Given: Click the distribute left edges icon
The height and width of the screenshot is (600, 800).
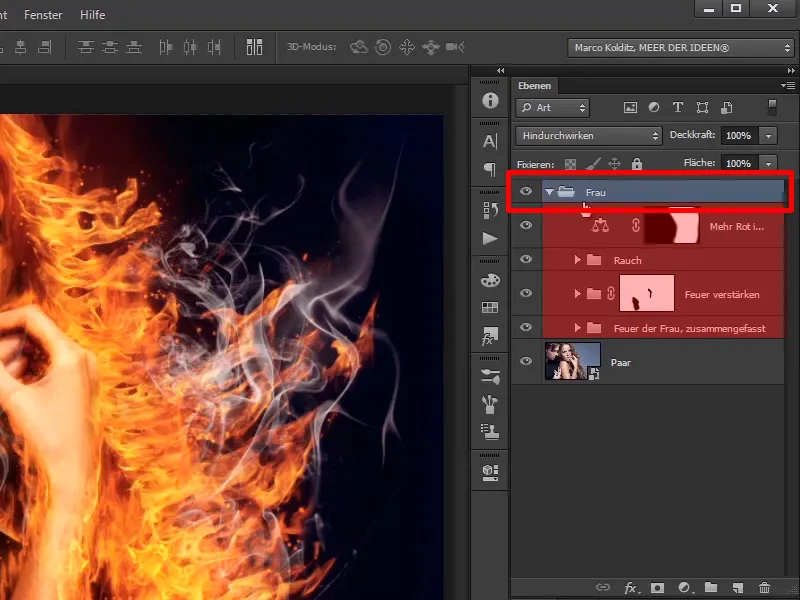Looking at the screenshot, I should [x=166, y=47].
